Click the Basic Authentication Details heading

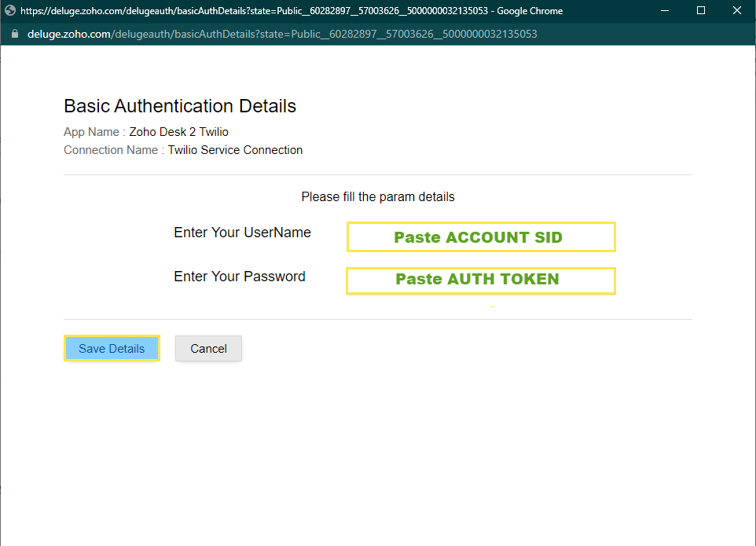tap(180, 106)
